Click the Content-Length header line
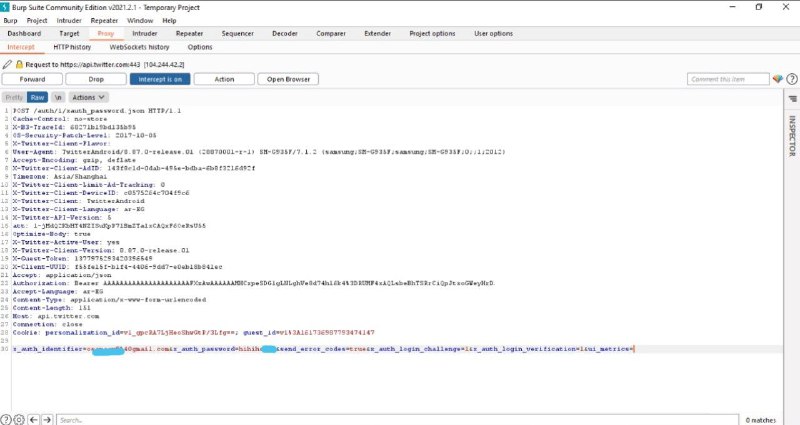The image size is (800, 425). click(52, 308)
